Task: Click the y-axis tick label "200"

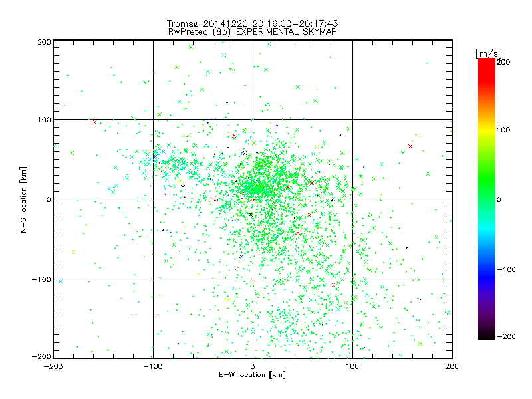Action: click(44, 42)
